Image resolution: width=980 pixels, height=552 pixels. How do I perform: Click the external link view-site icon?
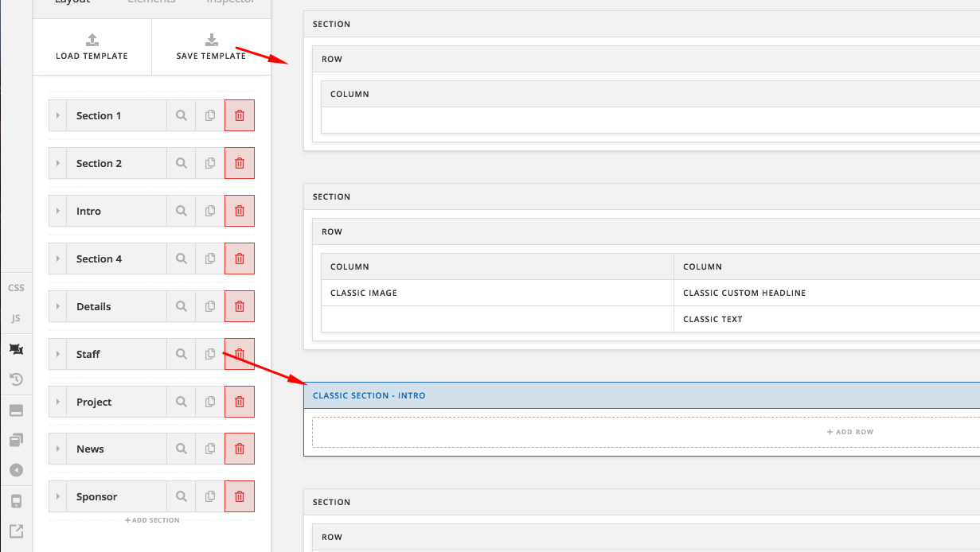(x=16, y=531)
